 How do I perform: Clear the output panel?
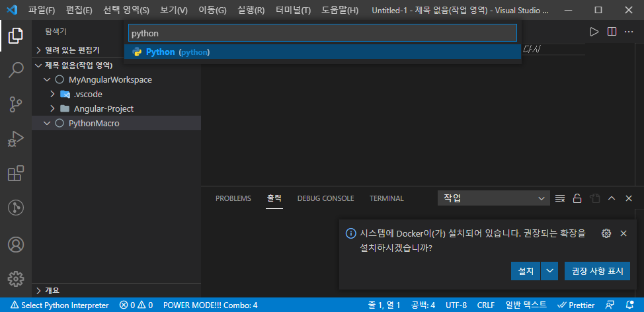[x=560, y=199]
